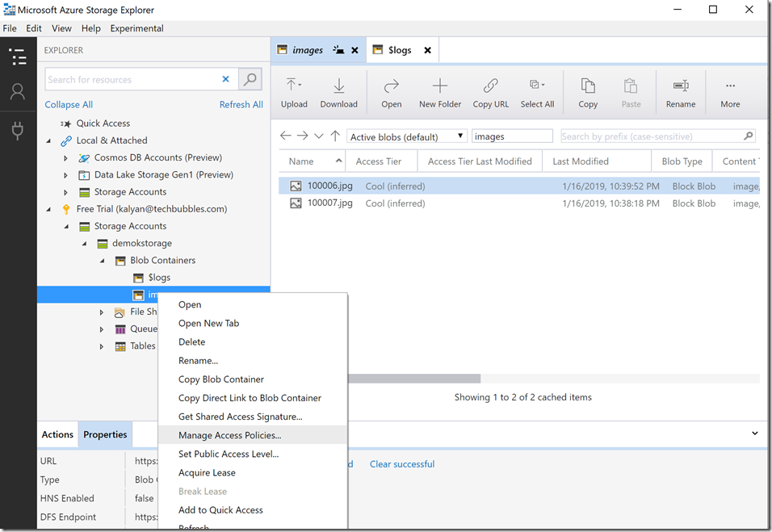
Task: Choose Manage Access Policies... from context menu
Action: point(253,435)
